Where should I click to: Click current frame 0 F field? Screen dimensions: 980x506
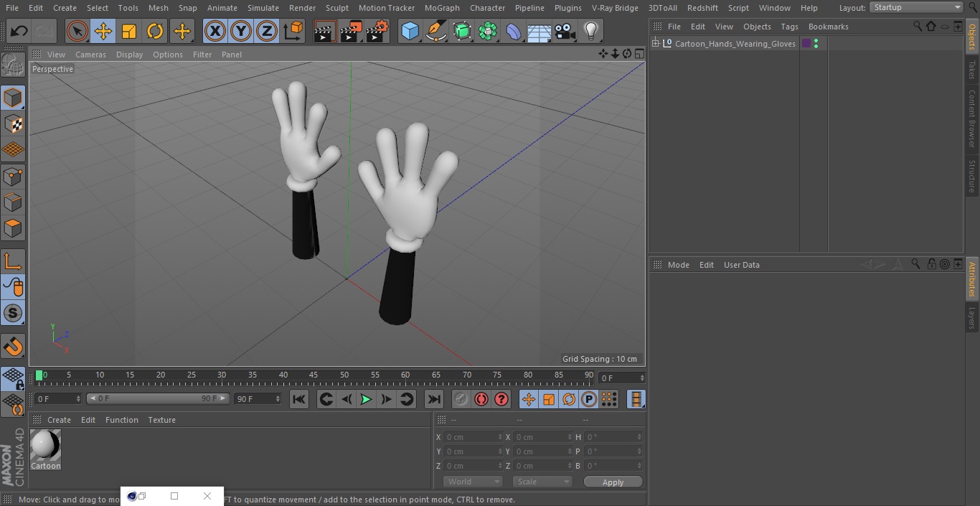click(x=58, y=398)
